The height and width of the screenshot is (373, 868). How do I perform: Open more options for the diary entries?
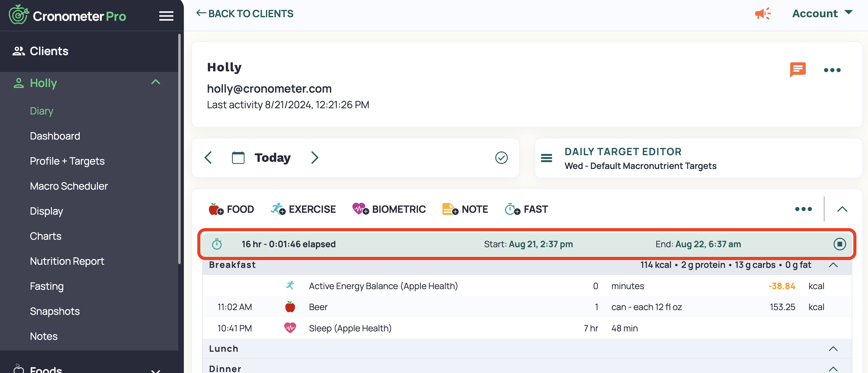[x=803, y=209]
